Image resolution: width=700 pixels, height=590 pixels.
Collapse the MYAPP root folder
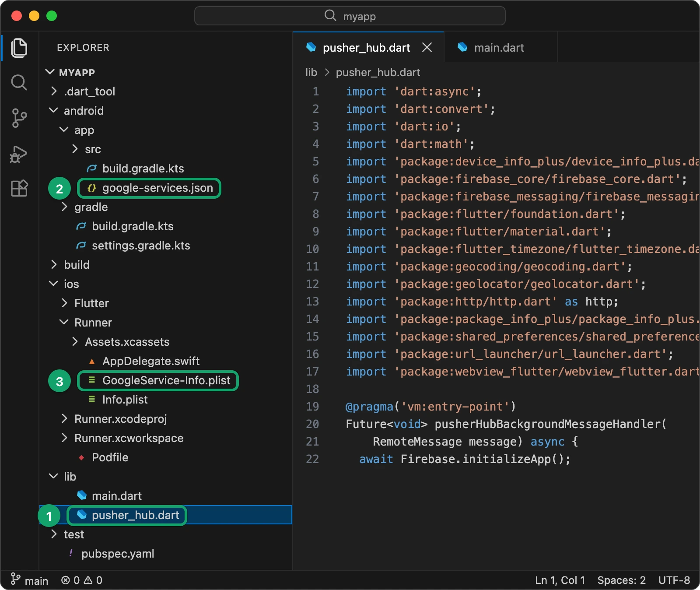[x=50, y=72]
